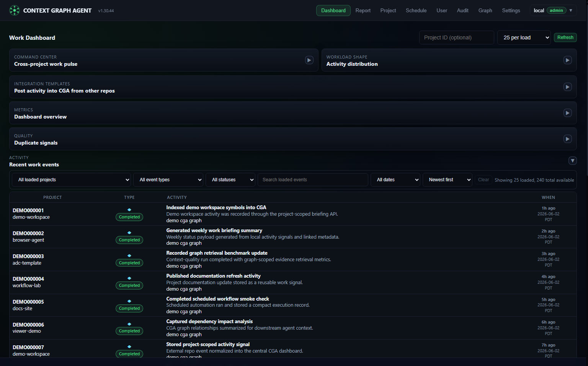Open 'Stored project-scoped activity signal' entry
Screen dimensions: 588x366
pyautogui.click(x=208, y=344)
